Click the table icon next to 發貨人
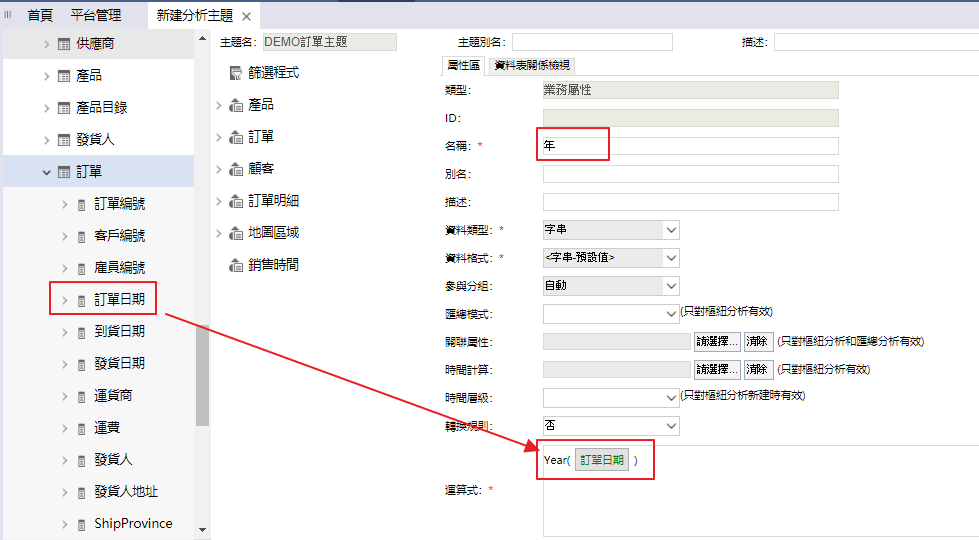 64,140
